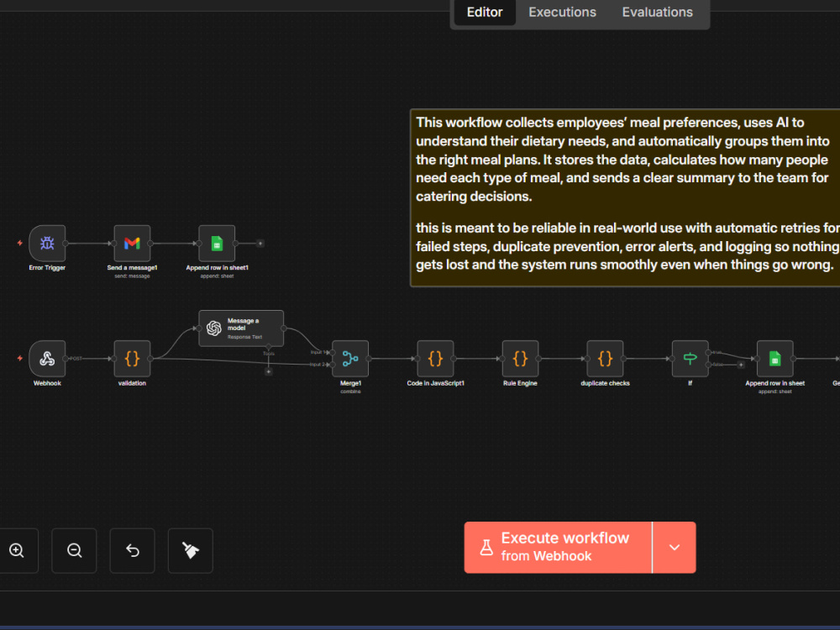
Task: Open the Rule Engine node
Action: click(x=520, y=359)
